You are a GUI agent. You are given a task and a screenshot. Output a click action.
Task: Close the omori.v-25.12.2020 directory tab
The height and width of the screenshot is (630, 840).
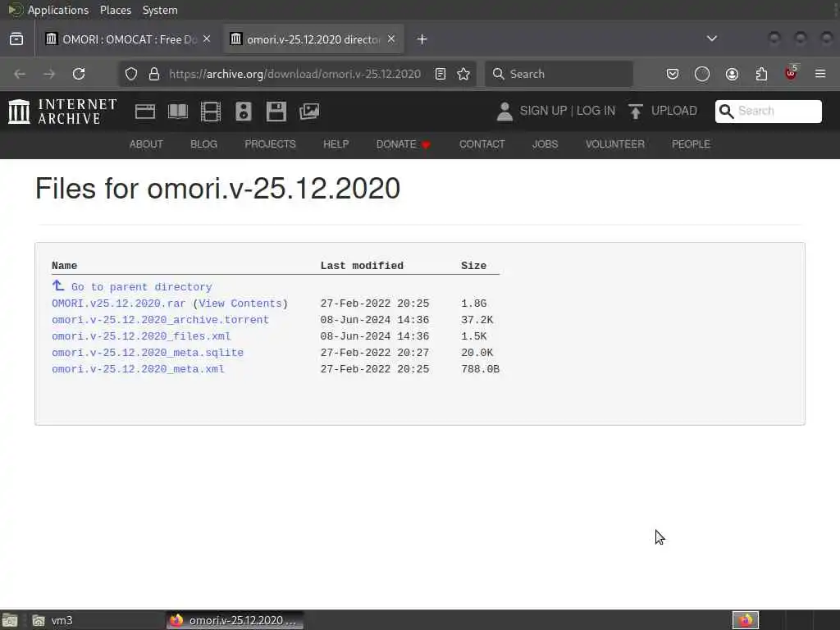(391, 39)
